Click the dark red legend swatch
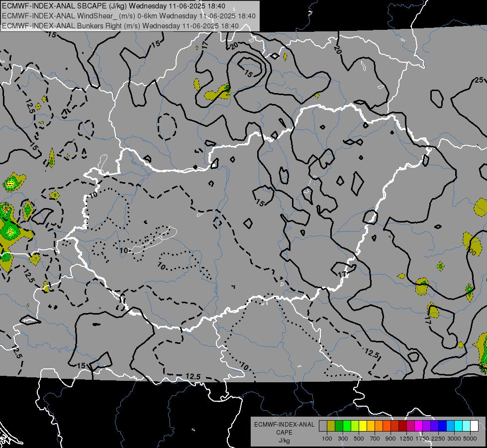The width and height of the screenshot is (487, 448). click(x=403, y=426)
